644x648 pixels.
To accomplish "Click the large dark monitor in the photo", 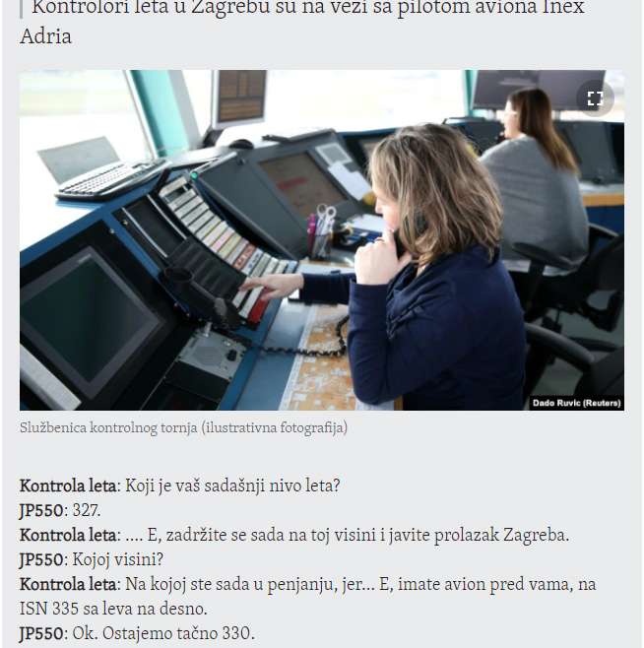I will coord(89,318).
